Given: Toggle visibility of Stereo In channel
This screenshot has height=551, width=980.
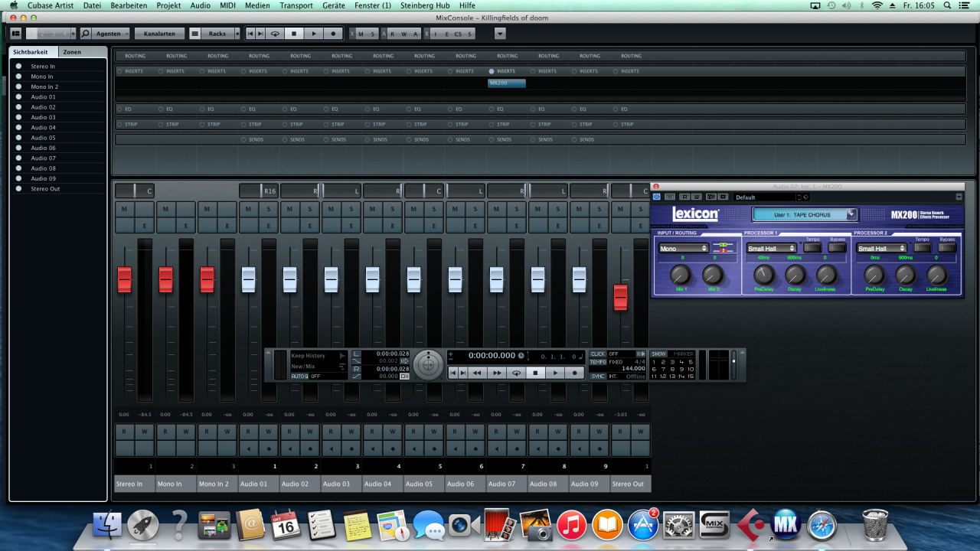Looking at the screenshot, I should click(x=18, y=67).
